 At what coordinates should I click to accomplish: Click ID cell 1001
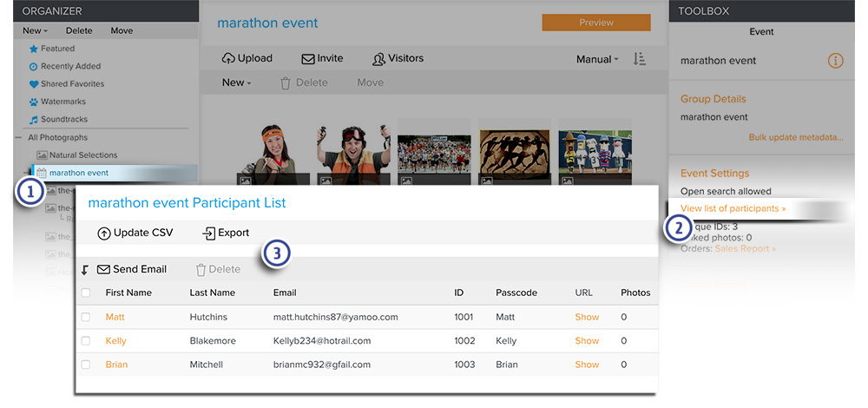pos(464,317)
